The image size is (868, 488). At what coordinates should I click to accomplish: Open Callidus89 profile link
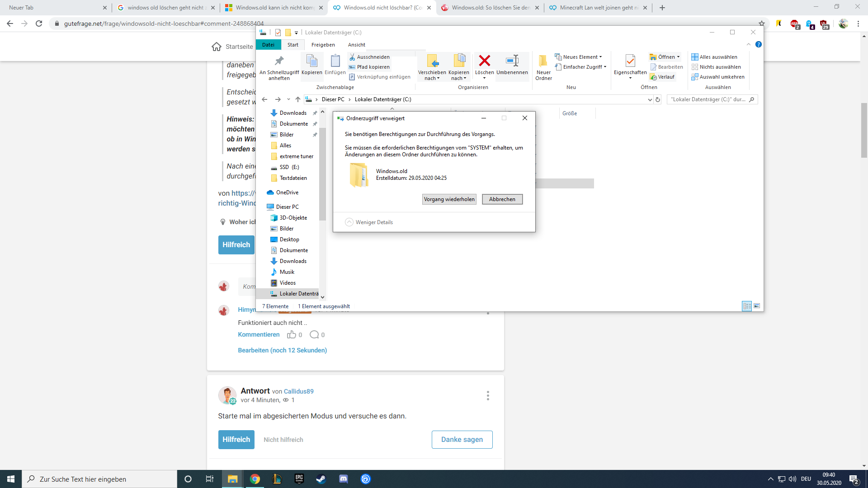299,391
